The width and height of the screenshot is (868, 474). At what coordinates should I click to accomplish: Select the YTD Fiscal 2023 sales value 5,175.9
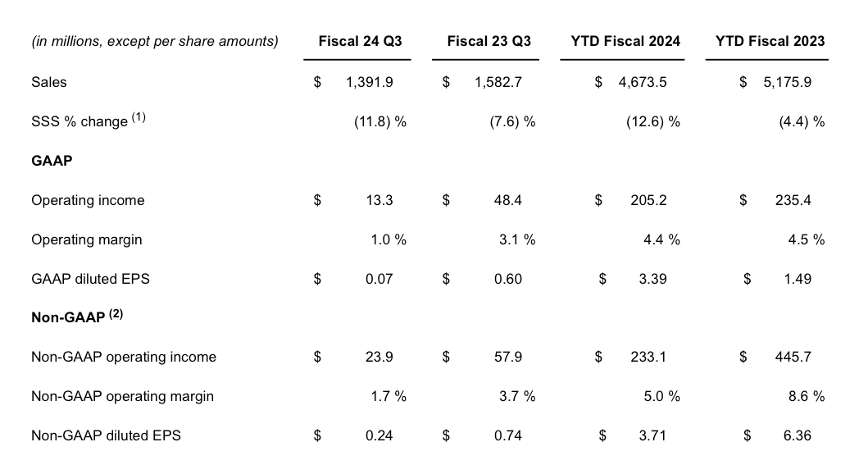click(x=787, y=82)
